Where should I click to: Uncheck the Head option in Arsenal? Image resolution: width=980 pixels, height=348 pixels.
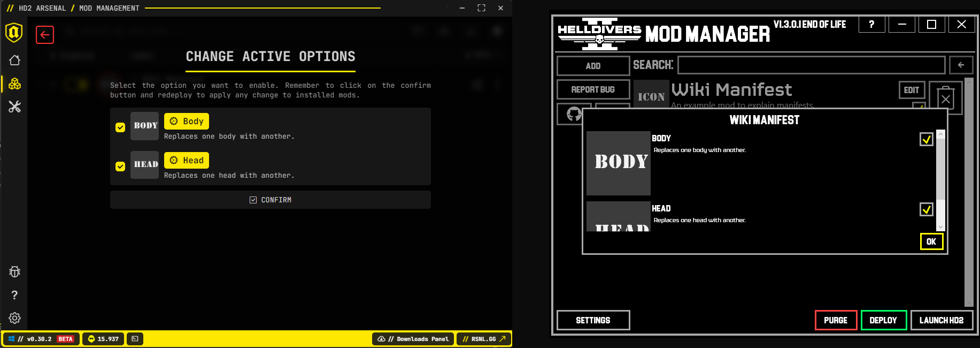tap(120, 167)
